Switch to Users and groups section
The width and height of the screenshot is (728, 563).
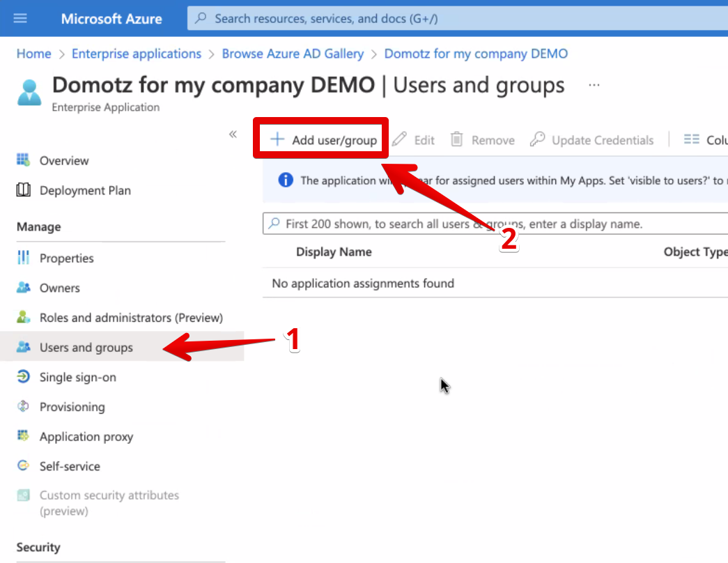(x=85, y=347)
